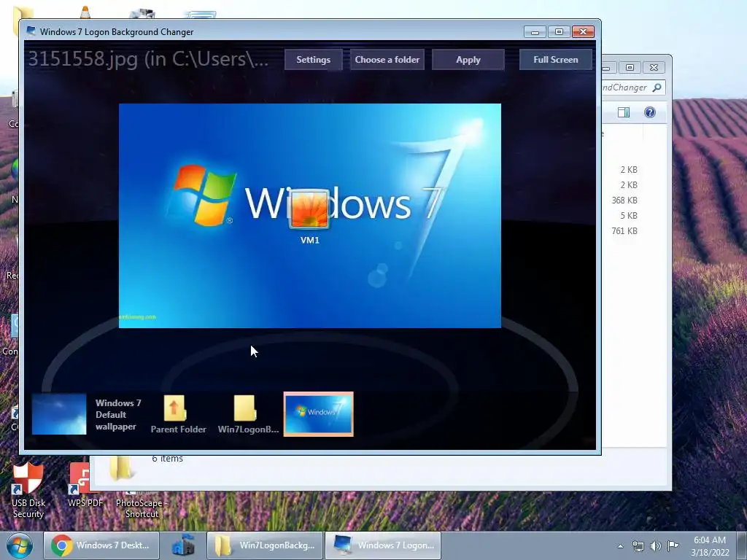The width and height of the screenshot is (747, 560).
Task: Click the search magnifier in Explorer window
Action: [657, 87]
